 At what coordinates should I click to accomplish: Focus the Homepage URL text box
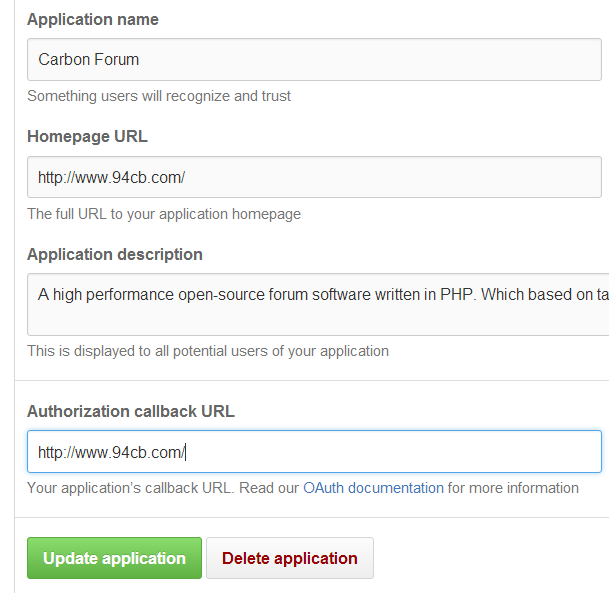point(314,177)
